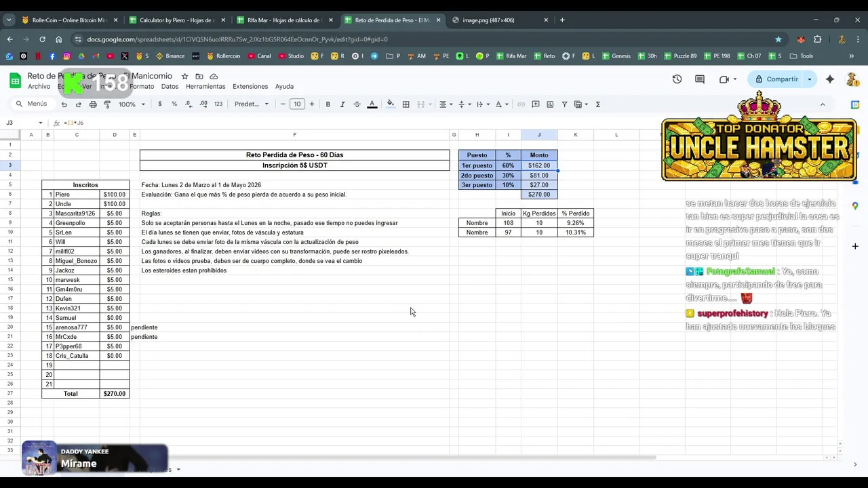Open the text color picker
Image resolution: width=868 pixels, height=488 pixels.
372,104
